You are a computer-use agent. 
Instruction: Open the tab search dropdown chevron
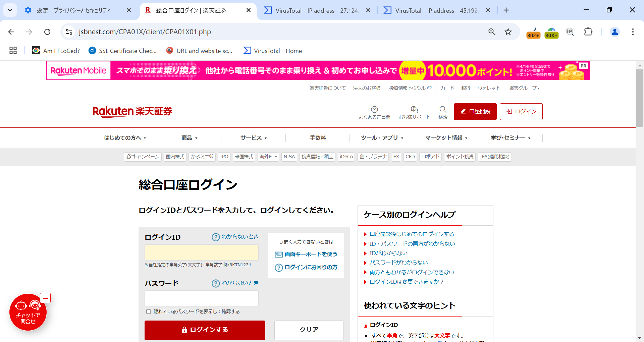(x=10, y=10)
